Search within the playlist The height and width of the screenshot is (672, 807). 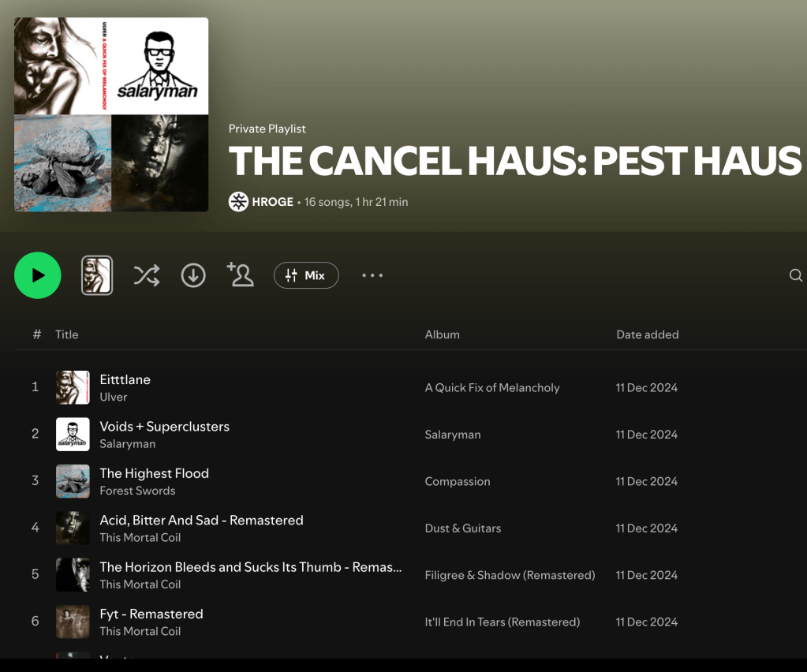pos(795,275)
